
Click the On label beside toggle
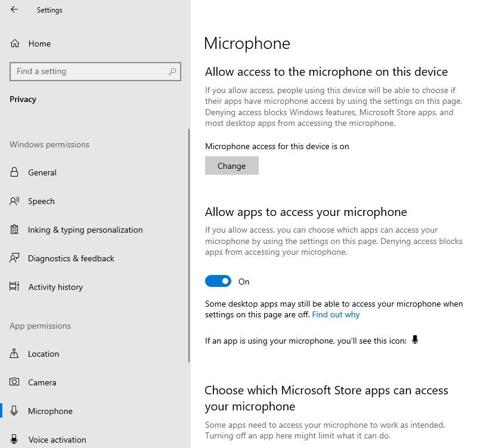244,282
